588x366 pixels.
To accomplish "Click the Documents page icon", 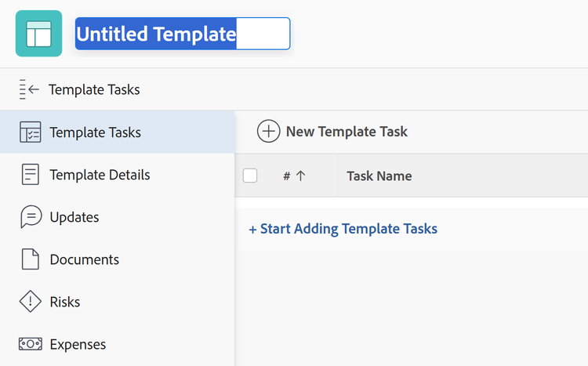I will [31, 259].
